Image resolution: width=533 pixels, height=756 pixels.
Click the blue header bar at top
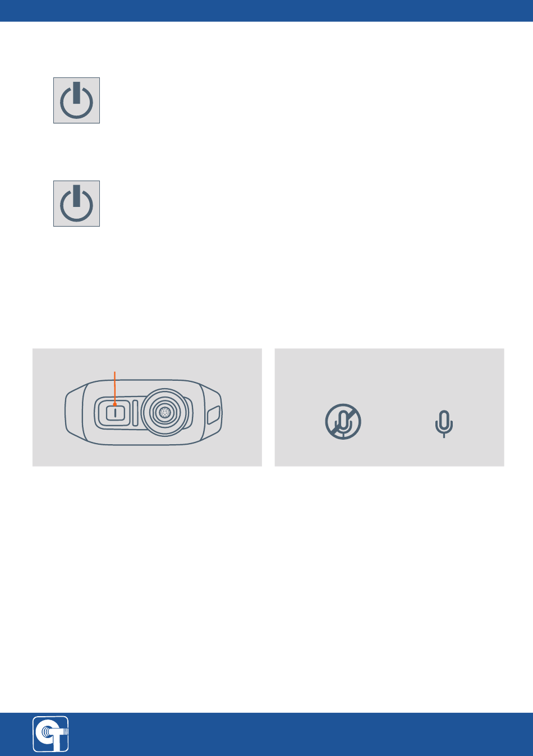[x=266, y=11]
